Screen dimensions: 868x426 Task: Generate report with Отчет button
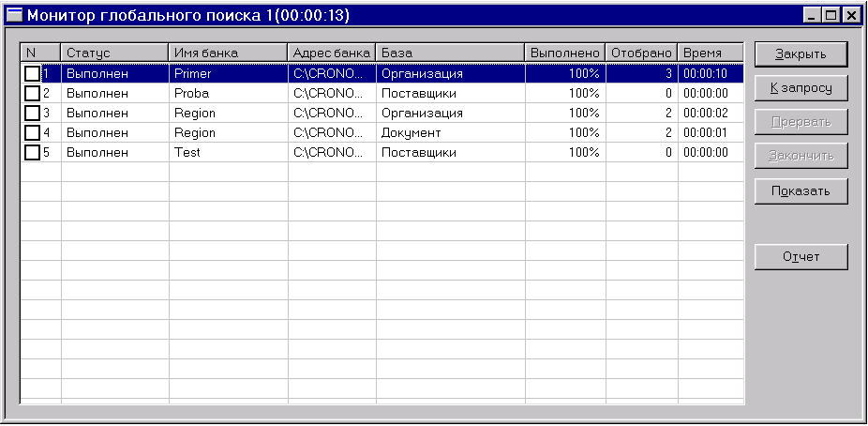click(x=801, y=257)
